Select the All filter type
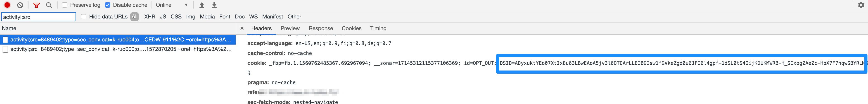The image size is (868, 104). pos(134,16)
